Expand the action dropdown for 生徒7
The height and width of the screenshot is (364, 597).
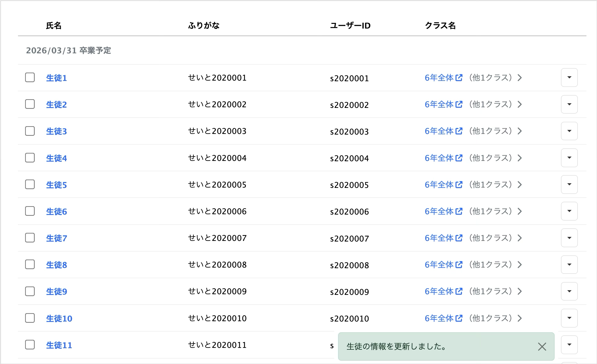pyautogui.click(x=569, y=238)
